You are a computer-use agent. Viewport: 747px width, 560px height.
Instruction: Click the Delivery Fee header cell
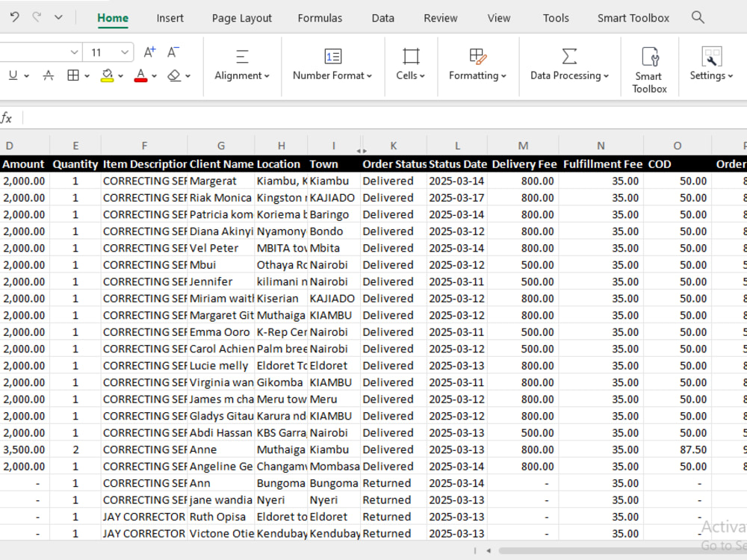(x=524, y=164)
